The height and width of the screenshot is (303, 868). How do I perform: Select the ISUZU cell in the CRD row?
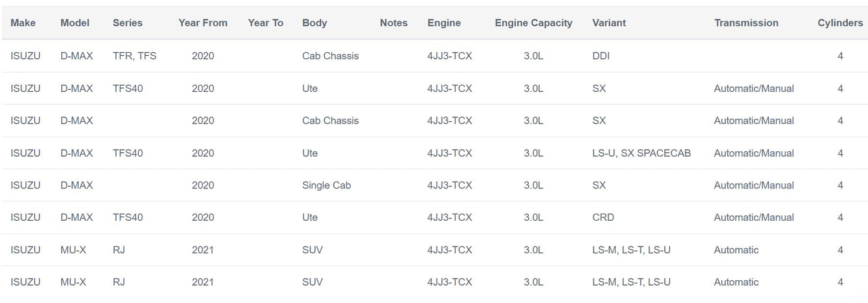pyautogui.click(x=25, y=217)
